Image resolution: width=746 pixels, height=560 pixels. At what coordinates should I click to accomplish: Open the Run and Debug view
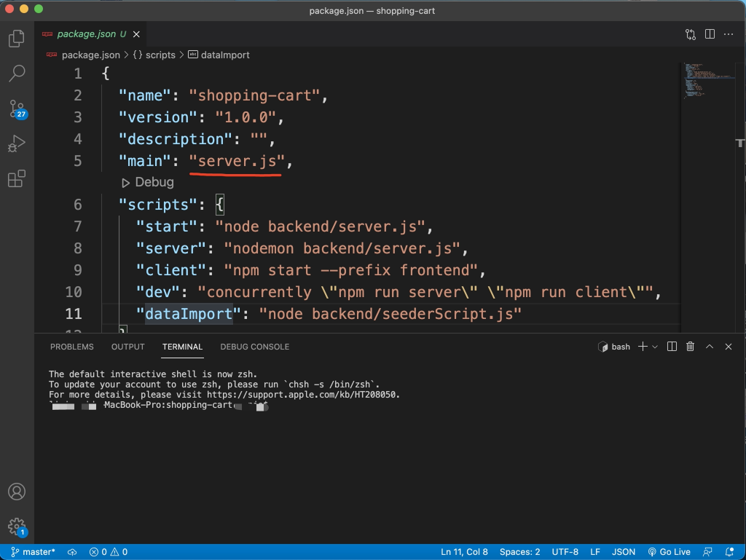click(17, 143)
